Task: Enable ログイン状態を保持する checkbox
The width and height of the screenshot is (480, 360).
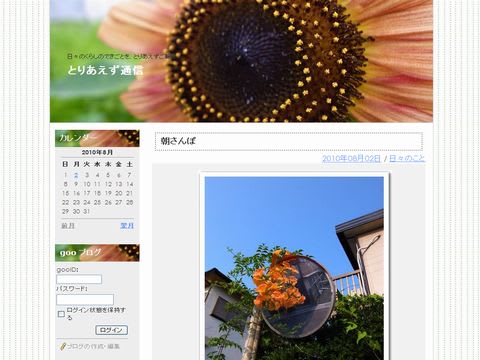Action: [x=61, y=314]
